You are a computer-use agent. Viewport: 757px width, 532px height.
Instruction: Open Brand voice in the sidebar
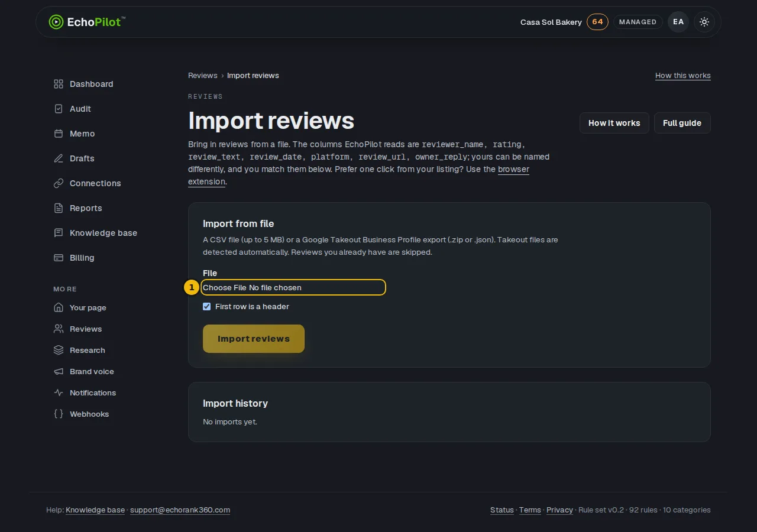click(x=92, y=371)
